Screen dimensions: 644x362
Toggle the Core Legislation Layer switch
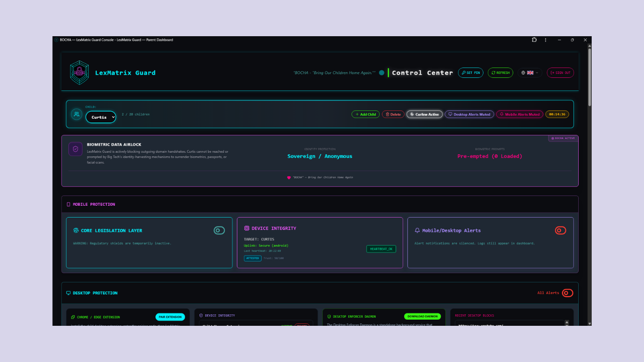(x=219, y=230)
